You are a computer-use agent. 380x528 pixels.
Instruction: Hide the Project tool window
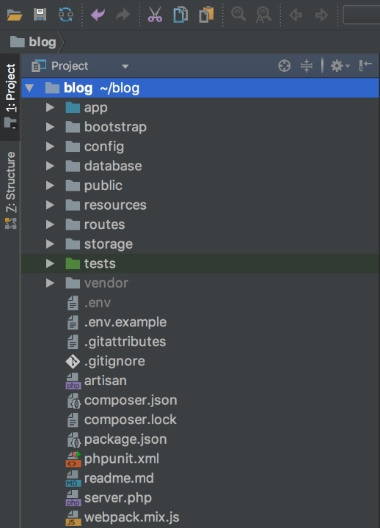[x=365, y=65]
